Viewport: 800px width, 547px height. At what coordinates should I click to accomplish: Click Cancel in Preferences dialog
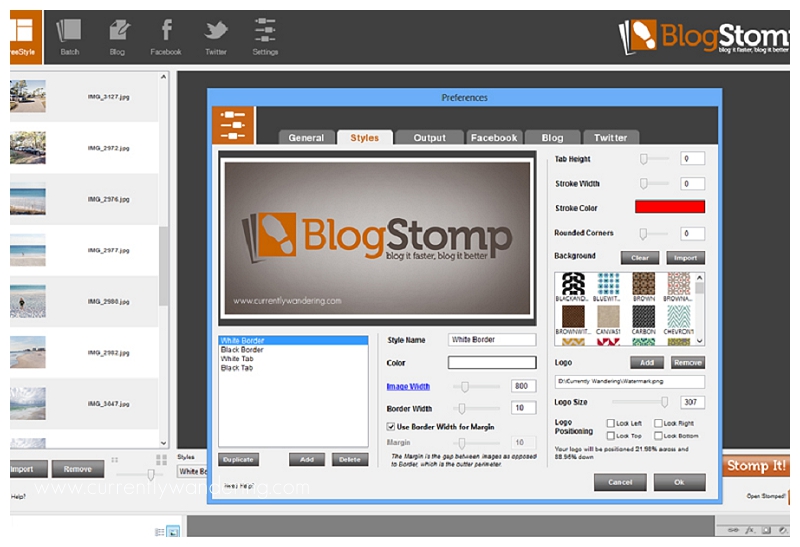pyautogui.click(x=620, y=482)
